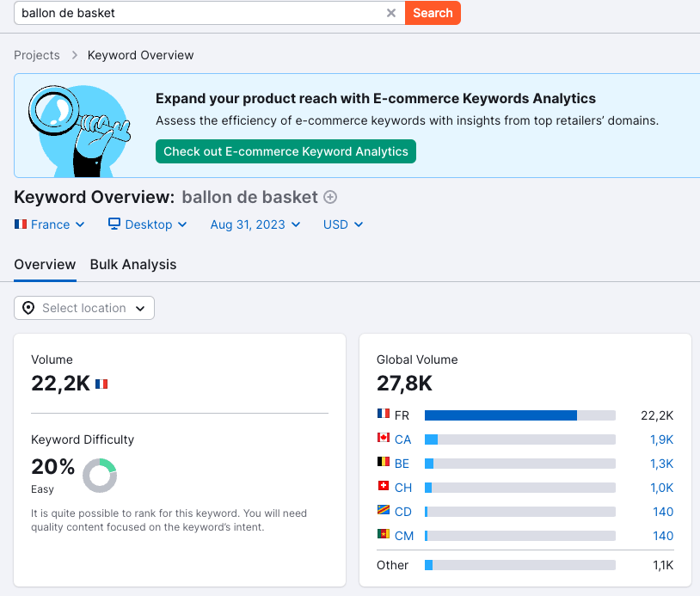
Task: Open the Projects breadcrumb link
Action: pyautogui.click(x=37, y=55)
